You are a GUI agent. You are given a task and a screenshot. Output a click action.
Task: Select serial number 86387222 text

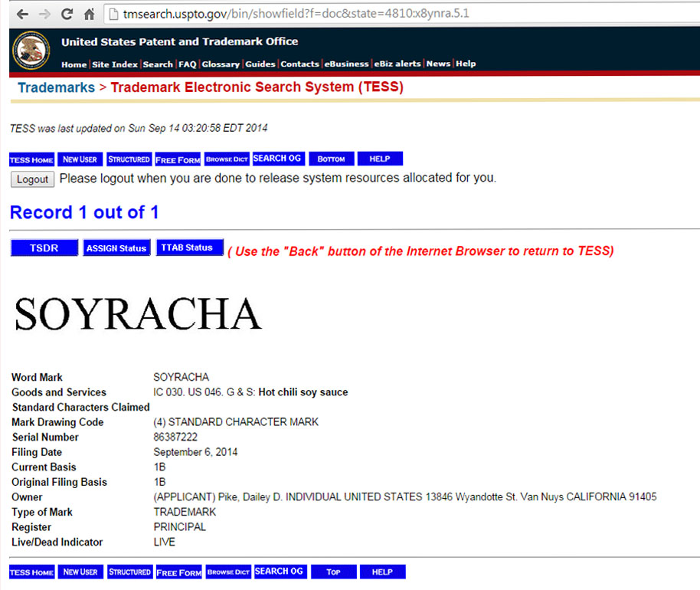[x=175, y=437]
